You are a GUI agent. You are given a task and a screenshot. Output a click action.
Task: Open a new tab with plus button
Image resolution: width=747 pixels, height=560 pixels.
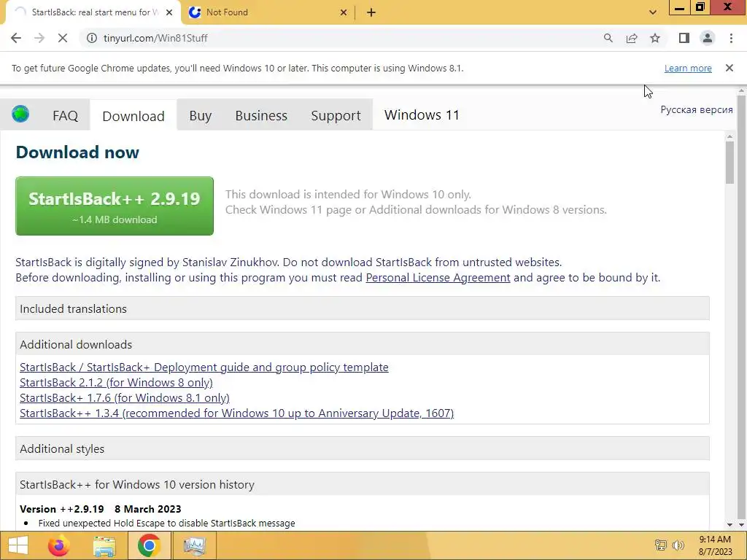371,12
